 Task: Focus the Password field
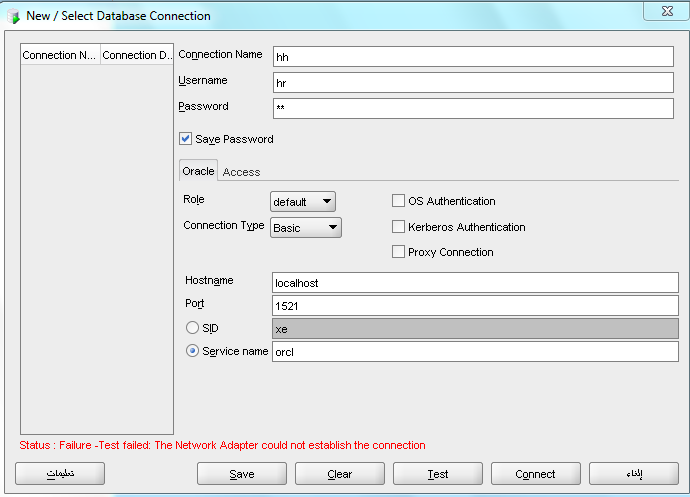tap(473, 108)
